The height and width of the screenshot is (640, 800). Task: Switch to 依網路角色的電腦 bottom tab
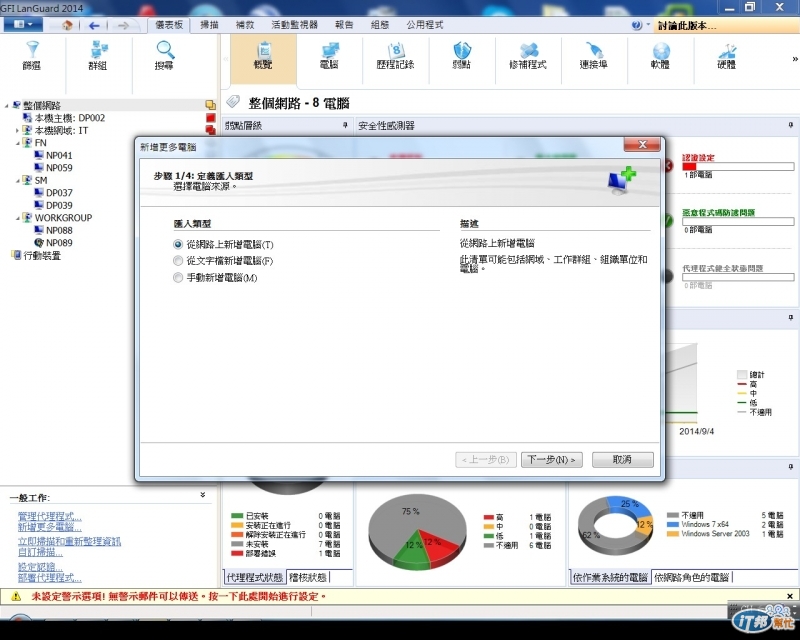tap(691, 577)
